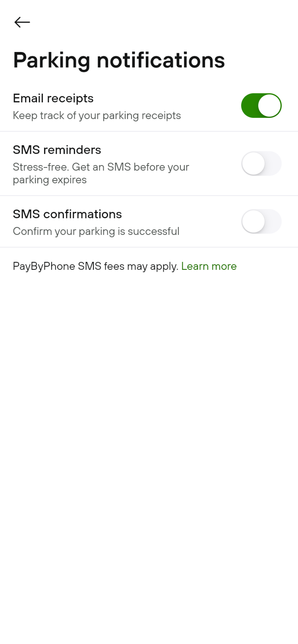Click the Parking notifications heading
This screenshot has height=644, width=298.
(x=119, y=60)
